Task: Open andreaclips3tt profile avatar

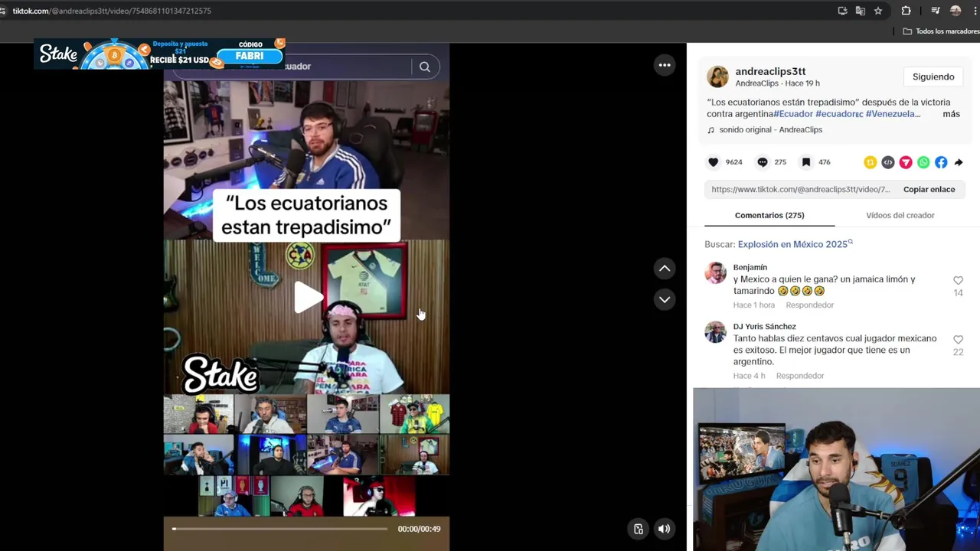Action: 717,77
